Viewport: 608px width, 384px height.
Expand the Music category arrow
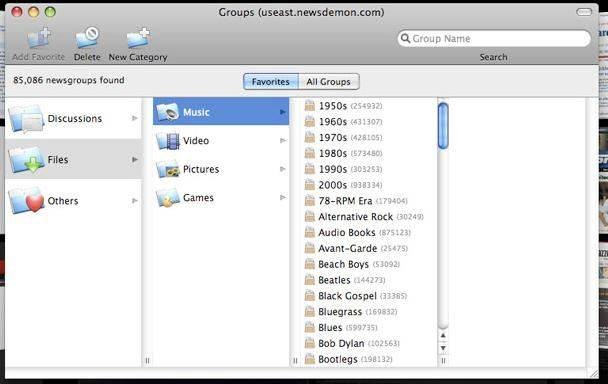point(283,112)
